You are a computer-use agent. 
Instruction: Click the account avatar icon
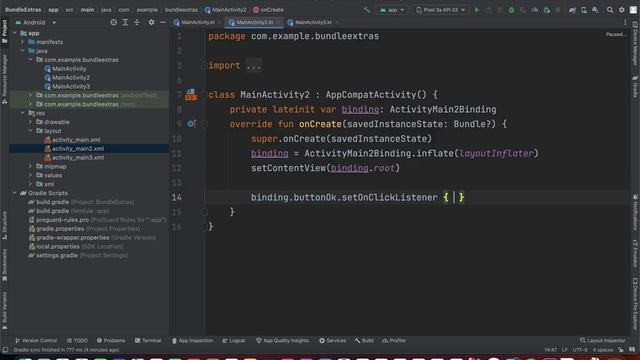coord(633,10)
